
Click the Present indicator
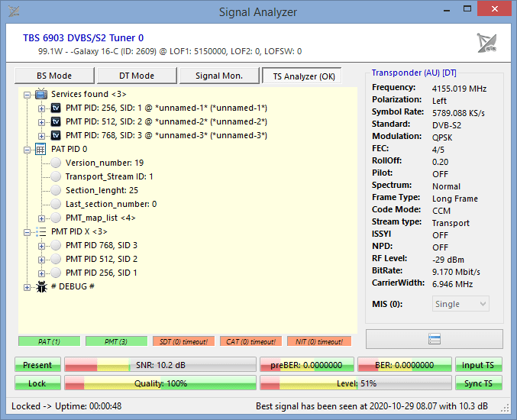coord(37,364)
